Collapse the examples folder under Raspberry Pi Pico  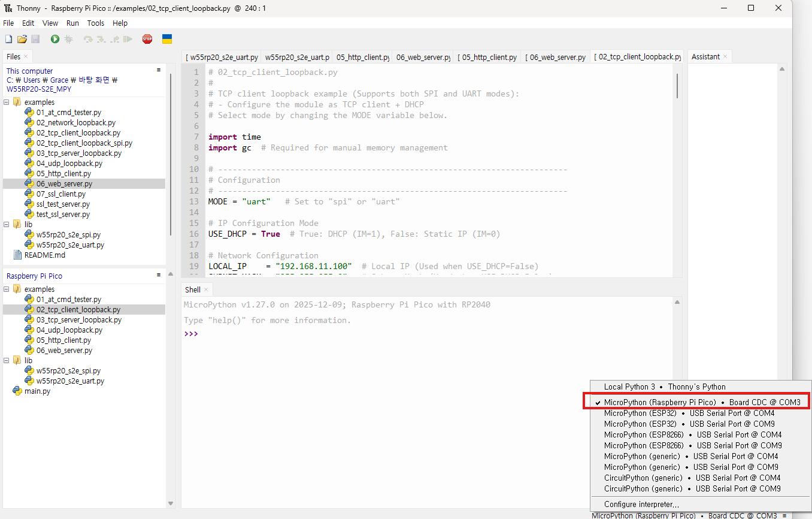pyautogui.click(x=7, y=289)
